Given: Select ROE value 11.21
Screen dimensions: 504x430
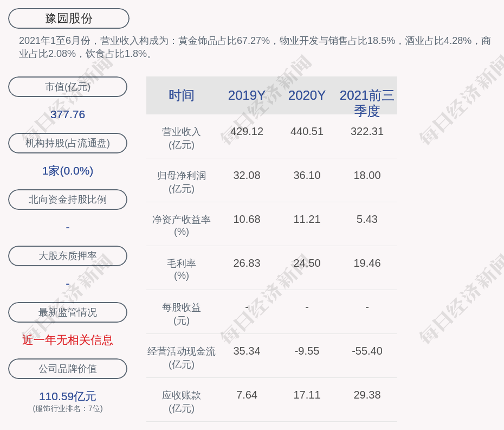Looking at the screenshot, I should pos(307,220).
